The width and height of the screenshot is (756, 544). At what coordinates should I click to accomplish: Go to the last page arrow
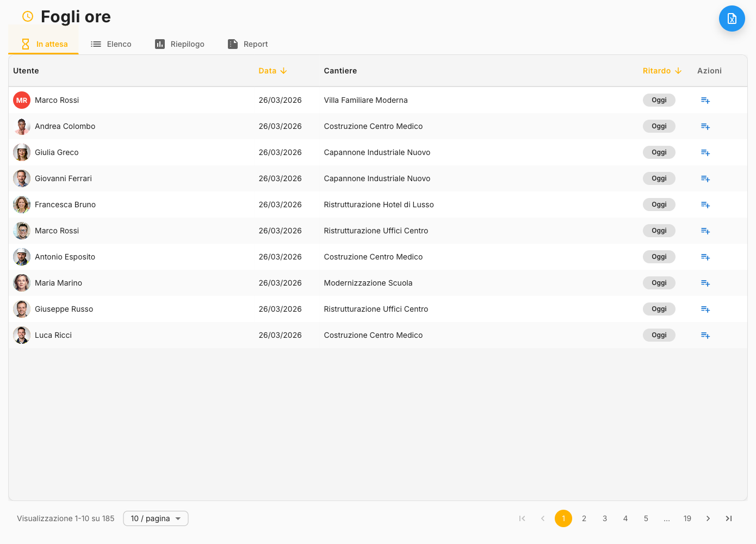729,518
